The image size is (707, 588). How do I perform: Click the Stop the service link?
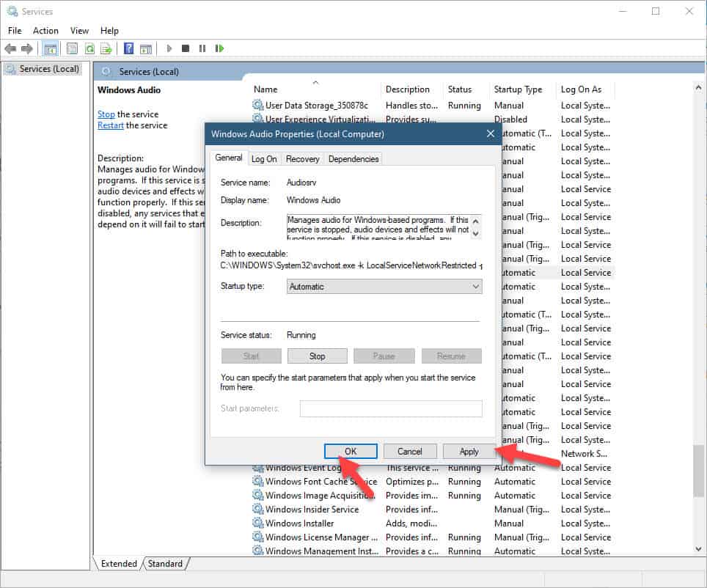106,114
